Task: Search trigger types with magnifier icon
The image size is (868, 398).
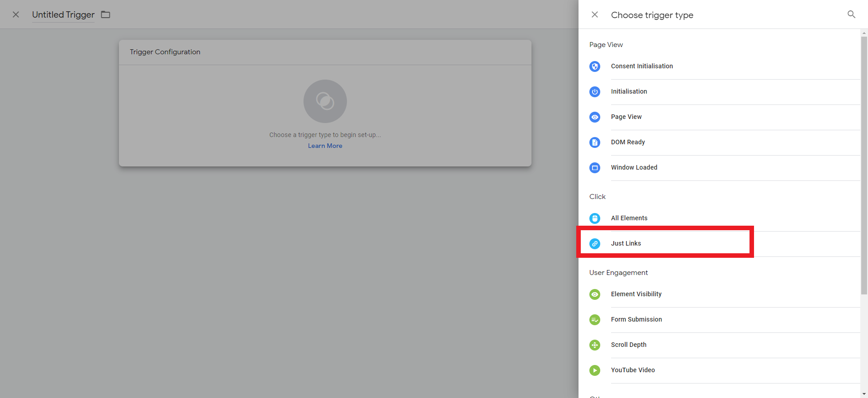Action: [x=851, y=14]
